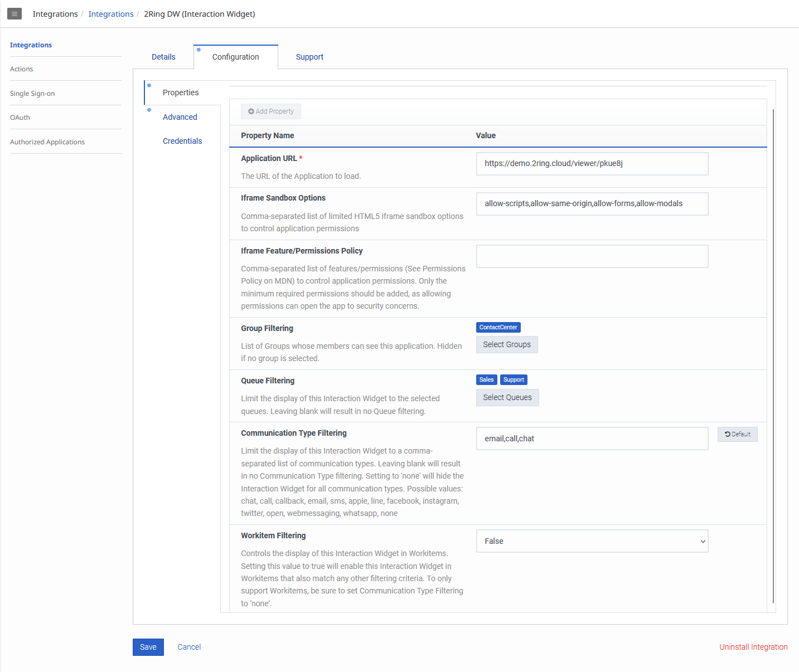Open the Credentials section
The image size is (799, 672).
pos(182,141)
